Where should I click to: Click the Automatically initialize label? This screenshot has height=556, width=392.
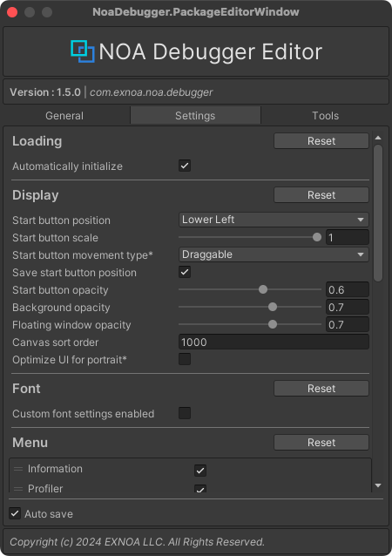coord(67,166)
